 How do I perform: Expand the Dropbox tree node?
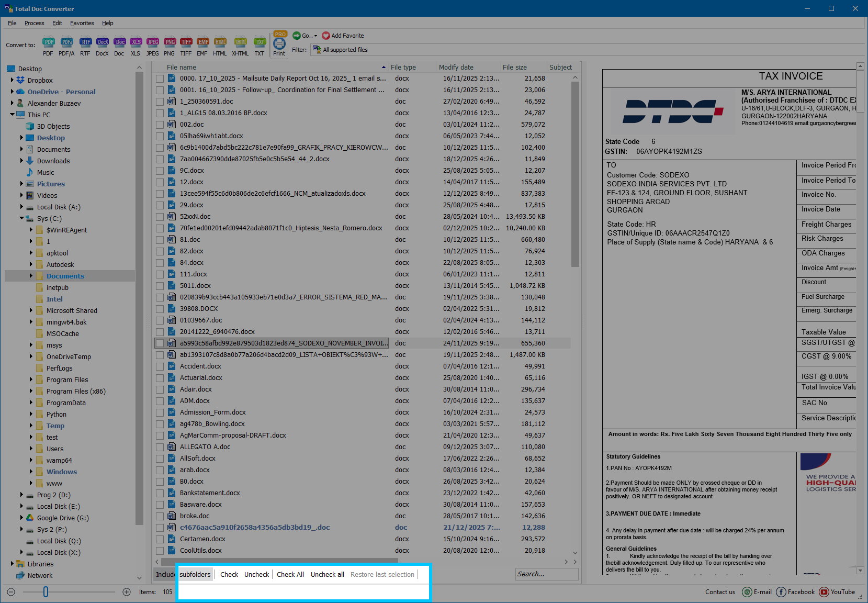(x=12, y=80)
